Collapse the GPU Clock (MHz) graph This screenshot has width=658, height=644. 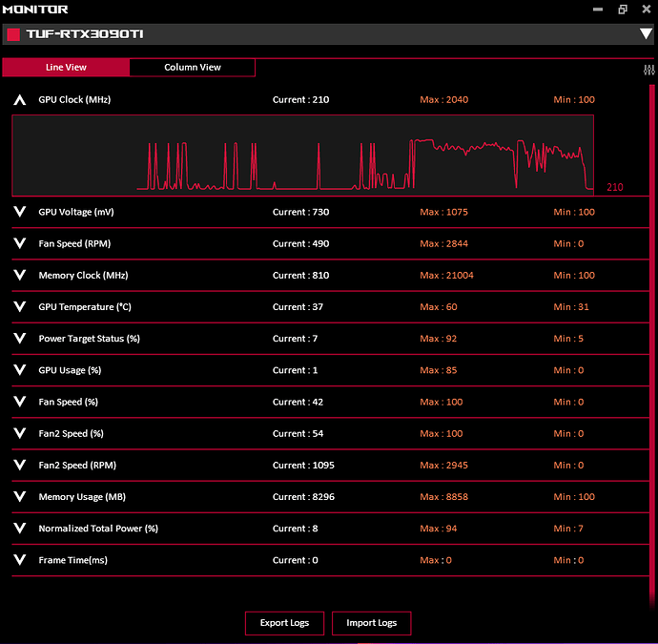click(19, 99)
